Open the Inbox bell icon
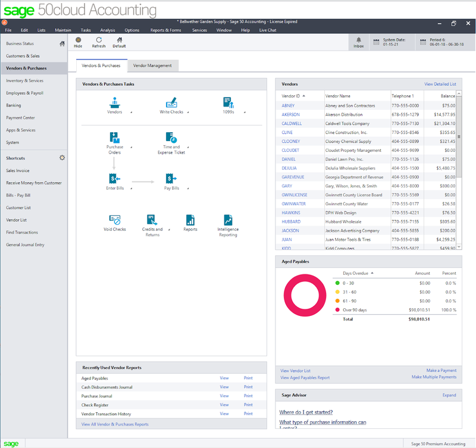The image size is (476, 448). (x=359, y=40)
